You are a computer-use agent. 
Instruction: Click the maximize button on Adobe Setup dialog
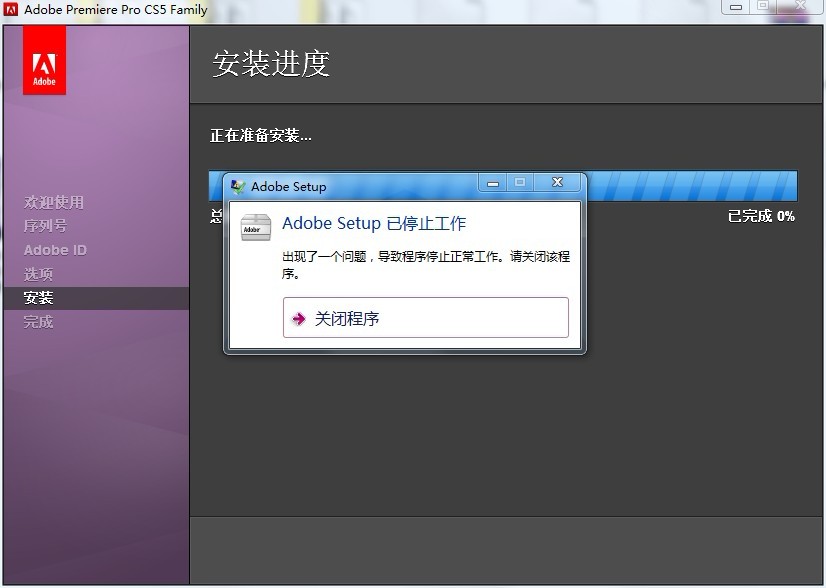[520, 182]
